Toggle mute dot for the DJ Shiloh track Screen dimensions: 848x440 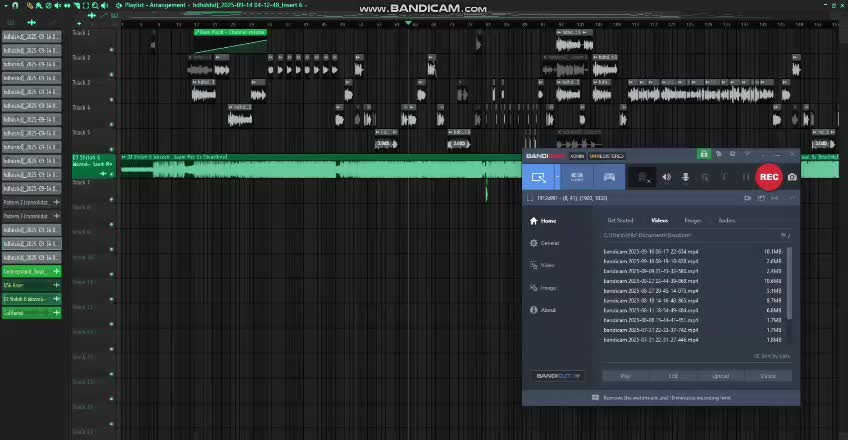[111, 174]
